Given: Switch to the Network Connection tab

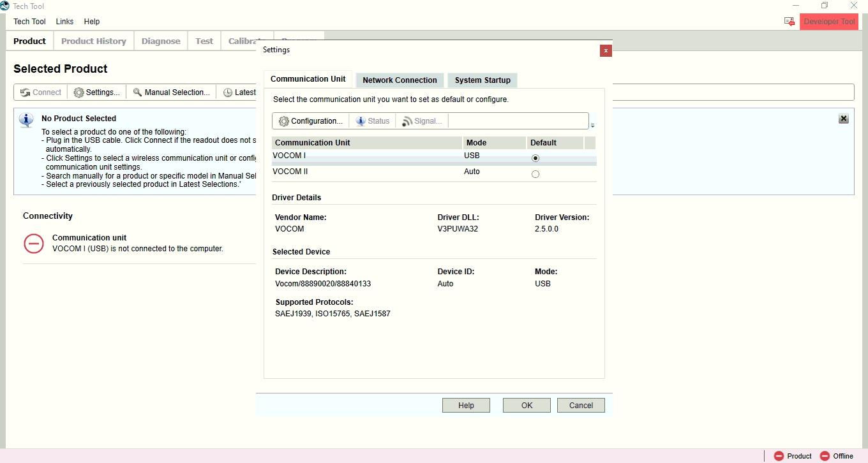Looking at the screenshot, I should click(400, 80).
